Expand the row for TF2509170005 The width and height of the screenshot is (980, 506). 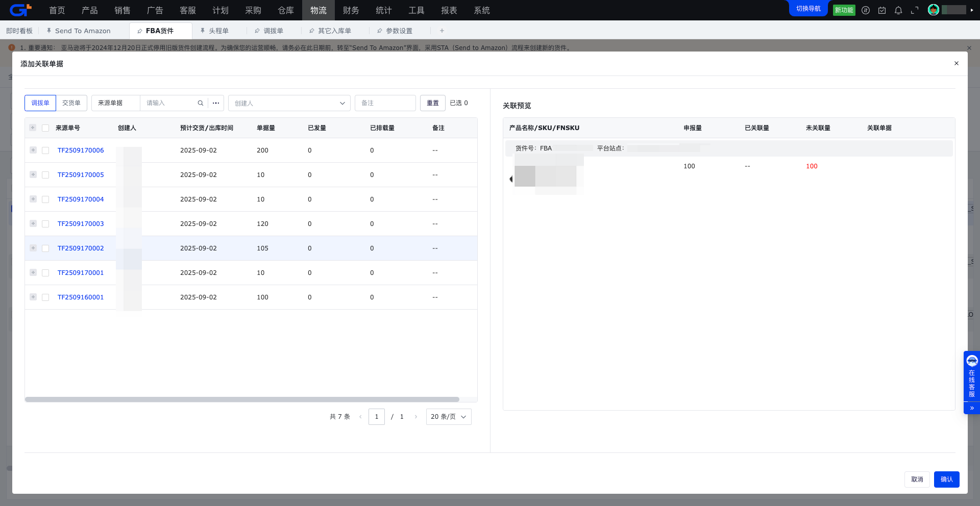[33, 174]
